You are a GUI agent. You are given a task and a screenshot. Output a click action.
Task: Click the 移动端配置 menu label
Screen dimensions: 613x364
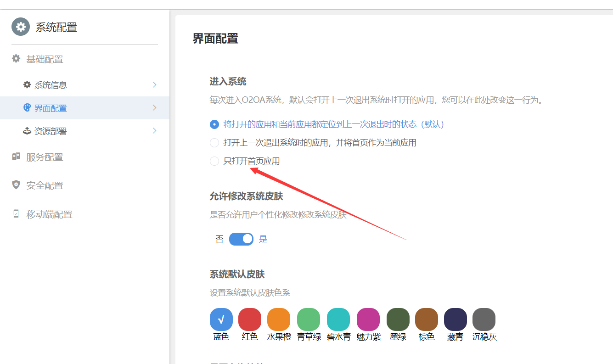(49, 214)
